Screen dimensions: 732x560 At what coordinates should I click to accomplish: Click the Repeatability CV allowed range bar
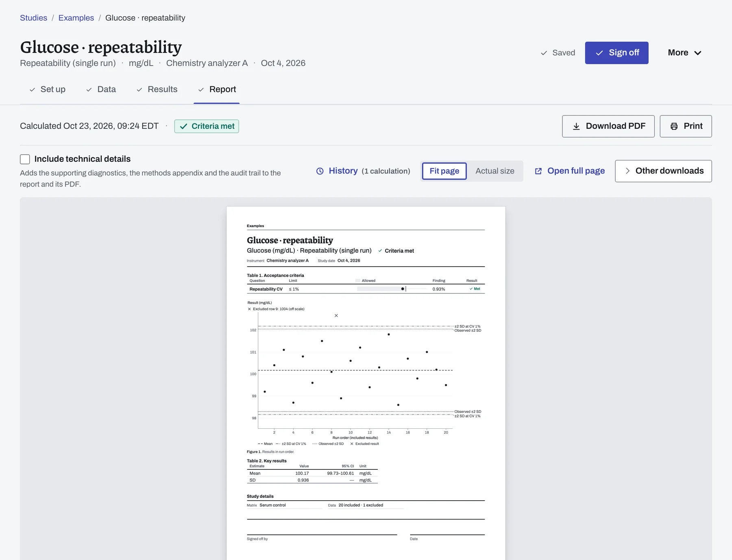[381, 289]
